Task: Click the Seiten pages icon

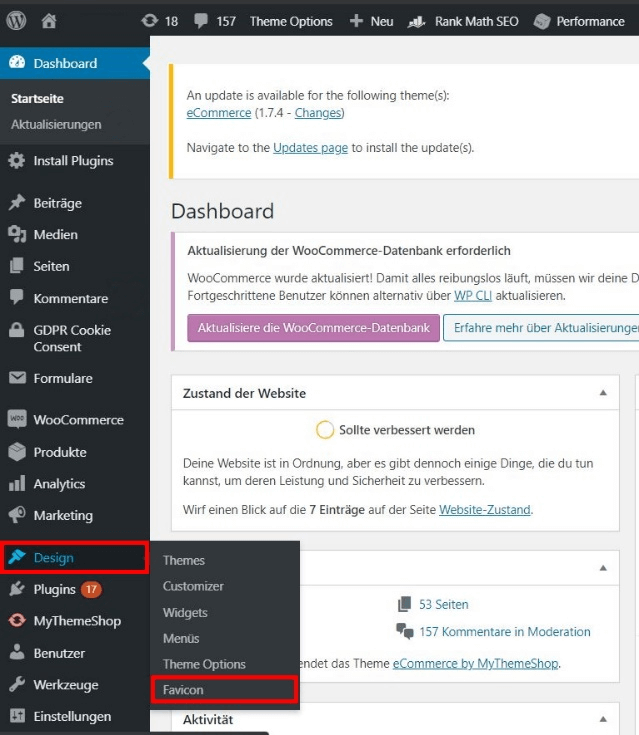Action: point(17,266)
